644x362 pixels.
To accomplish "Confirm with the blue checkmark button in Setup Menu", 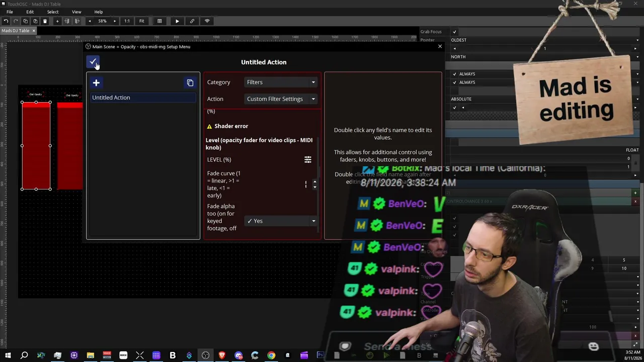I will click(x=93, y=62).
